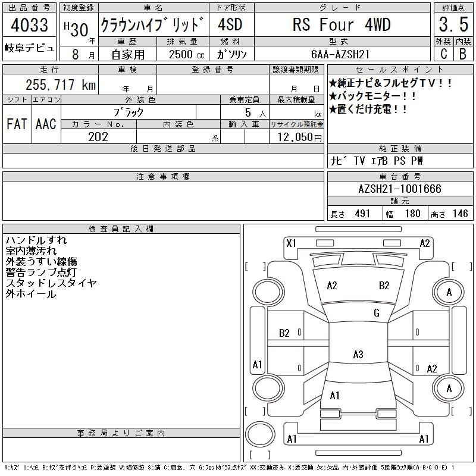Click the RS Four 4WD grade text
The image size is (476, 476).
(341, 25)
